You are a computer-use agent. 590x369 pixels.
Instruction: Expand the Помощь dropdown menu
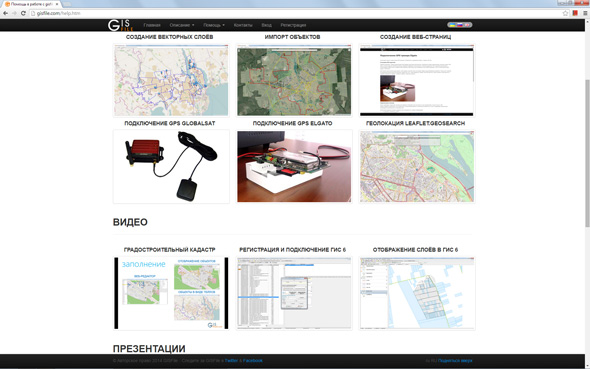coord(214,25)
